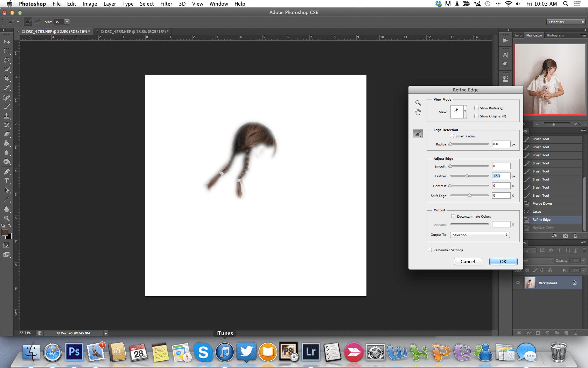The image size is (588, 368).
Task: Open the Select menu
Action: (147, 4)
